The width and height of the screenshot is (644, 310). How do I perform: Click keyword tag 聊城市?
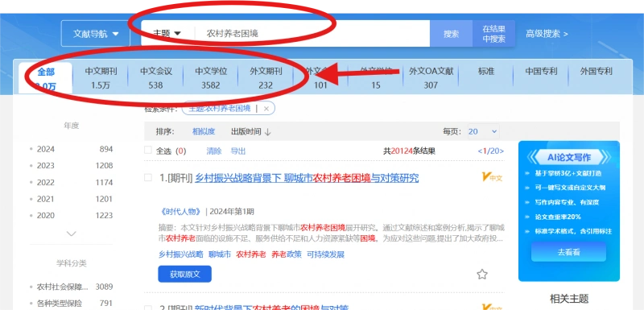[x=220, y=254]
